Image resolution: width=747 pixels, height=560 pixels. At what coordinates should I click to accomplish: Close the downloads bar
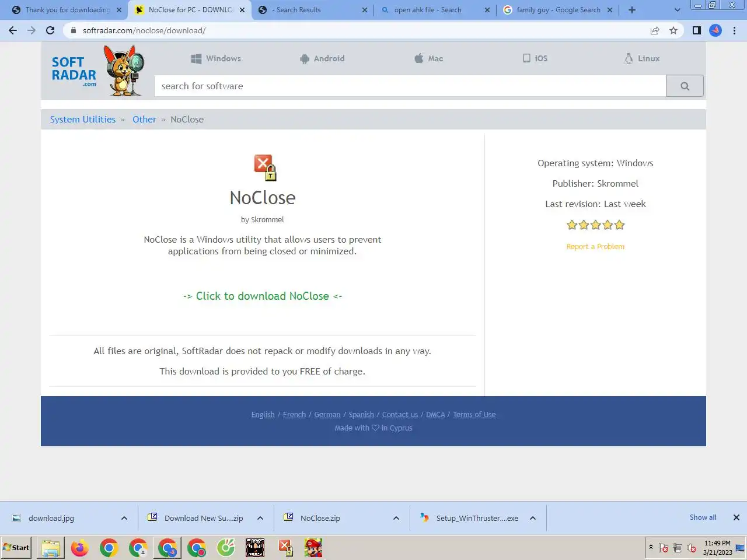pyautogui.click(x=736, y=517)
